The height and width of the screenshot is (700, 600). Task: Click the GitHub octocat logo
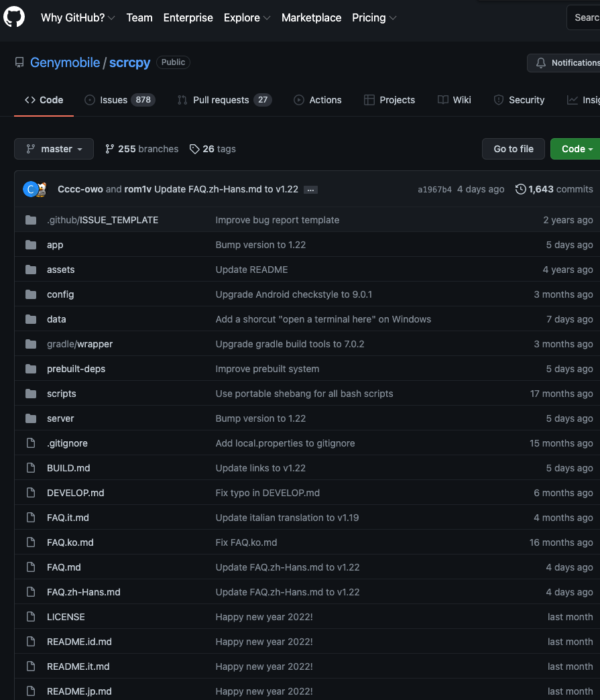[14, 17]
